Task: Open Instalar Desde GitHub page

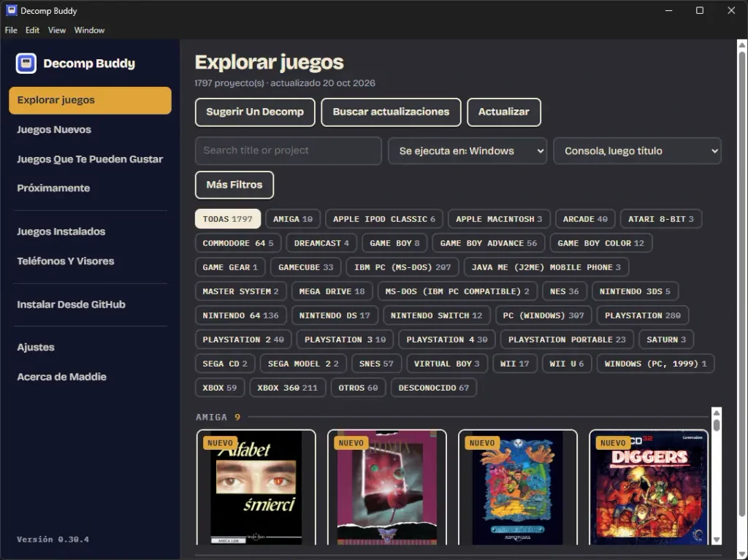Action: (90, 304)
